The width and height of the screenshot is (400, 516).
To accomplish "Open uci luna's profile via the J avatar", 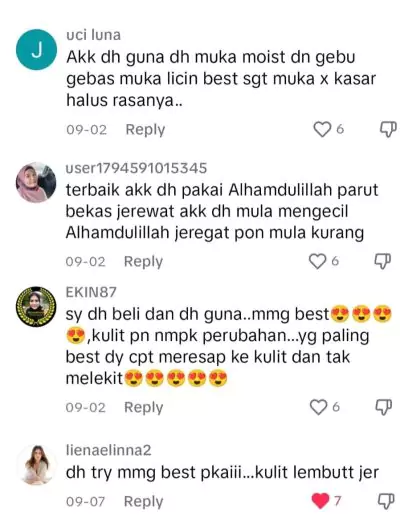I will [x=36, y=50].
